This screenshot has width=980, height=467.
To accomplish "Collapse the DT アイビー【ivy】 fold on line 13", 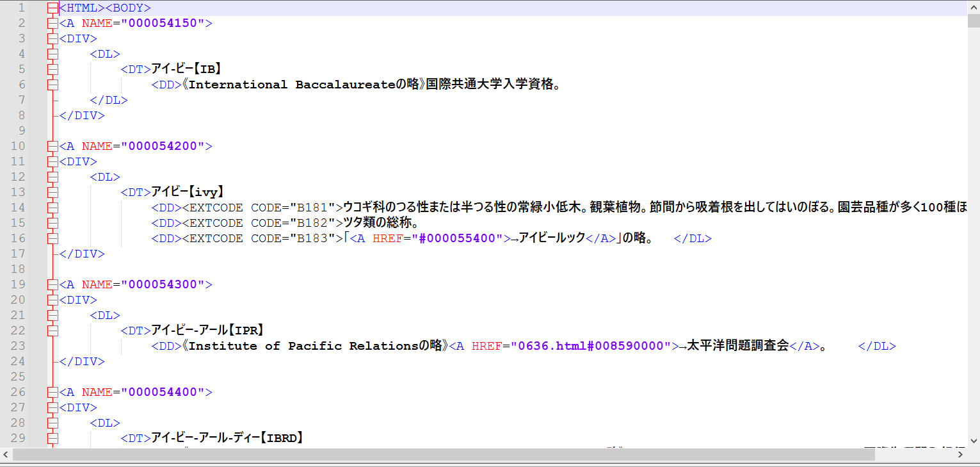I will (52, 192).
